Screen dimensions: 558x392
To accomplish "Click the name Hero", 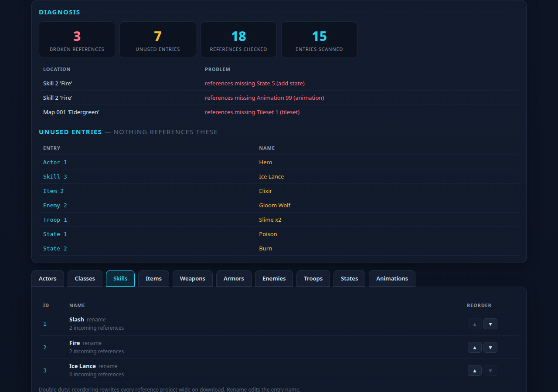I will point(265,162).
